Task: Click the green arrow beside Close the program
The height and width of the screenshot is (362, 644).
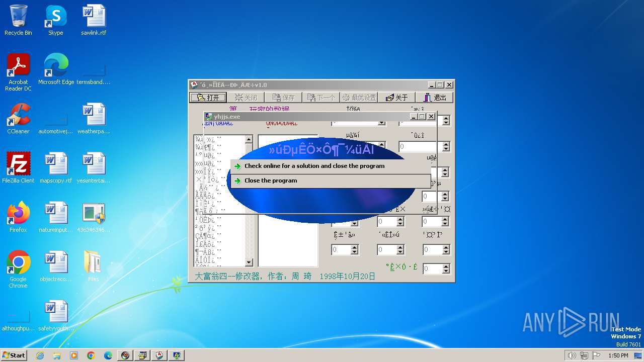Action: pyautogui.click(x=237, y=181)
